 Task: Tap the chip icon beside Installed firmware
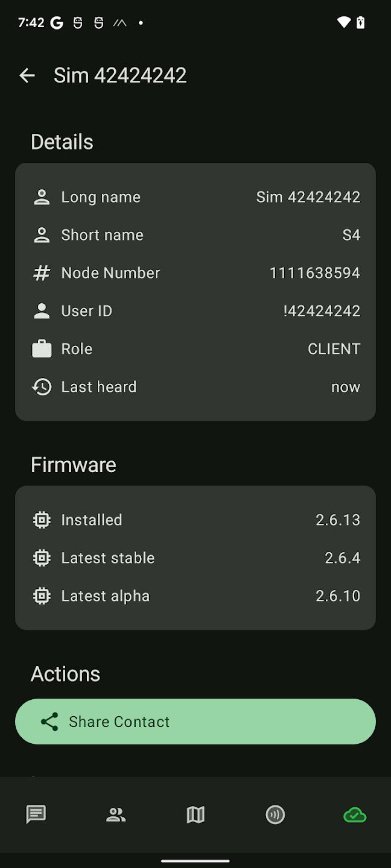tap(41, 520)
